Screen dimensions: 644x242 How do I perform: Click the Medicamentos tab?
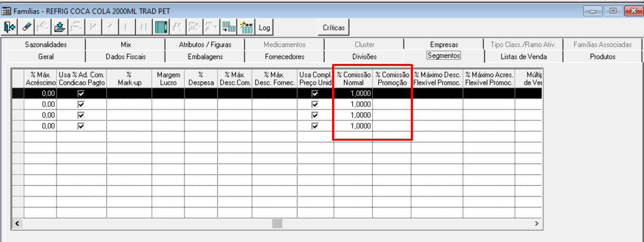pyautogui.click(x=285, y=45)
